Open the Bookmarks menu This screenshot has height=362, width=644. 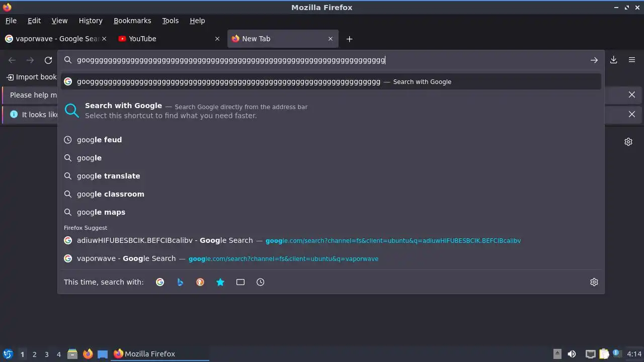(x=132, y=21)
